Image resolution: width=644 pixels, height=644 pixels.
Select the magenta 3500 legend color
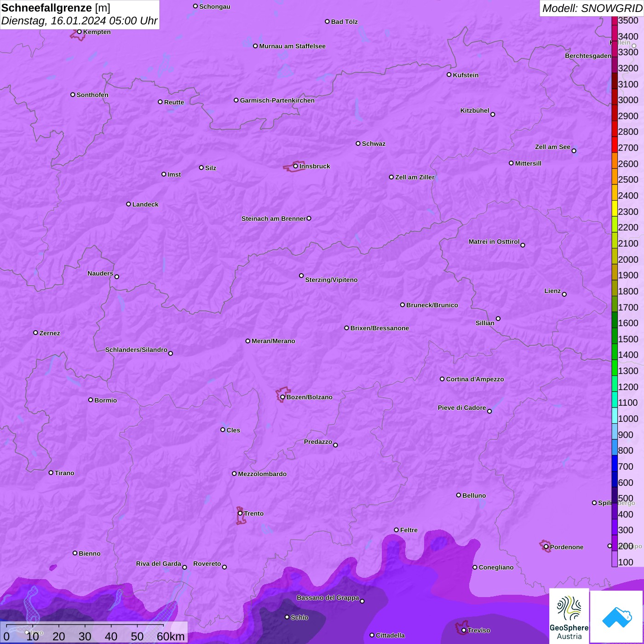[x=615, y=20]
